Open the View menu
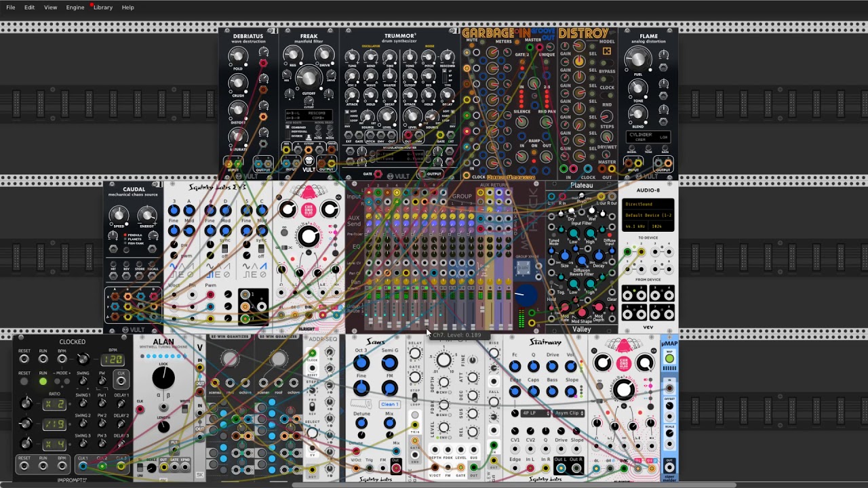868x488 pixels. [50, 7]
